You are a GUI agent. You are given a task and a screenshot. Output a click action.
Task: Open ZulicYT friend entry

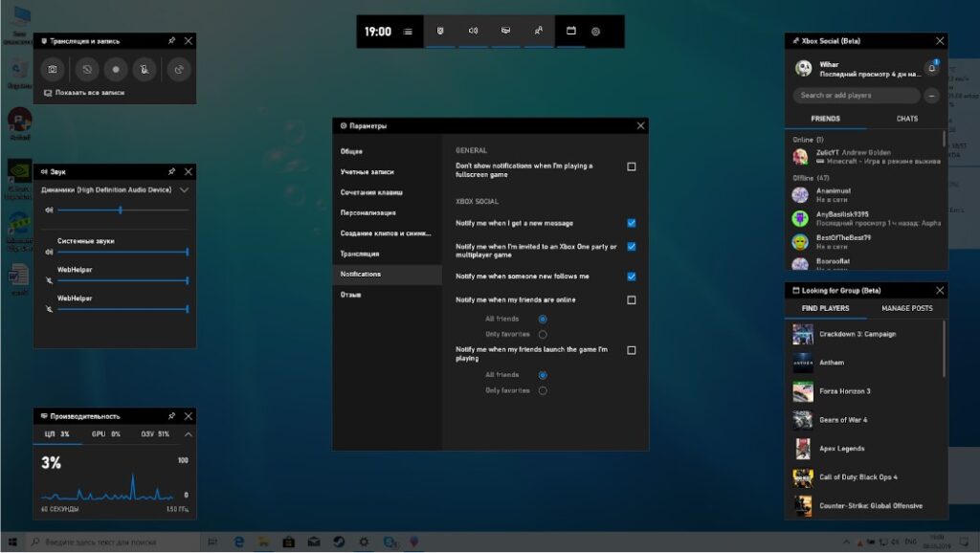pyautogui.click(x=865, y=157)
